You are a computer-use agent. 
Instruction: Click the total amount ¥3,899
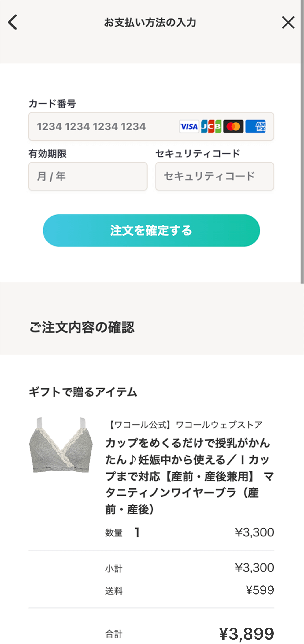(x=247, y=634)
